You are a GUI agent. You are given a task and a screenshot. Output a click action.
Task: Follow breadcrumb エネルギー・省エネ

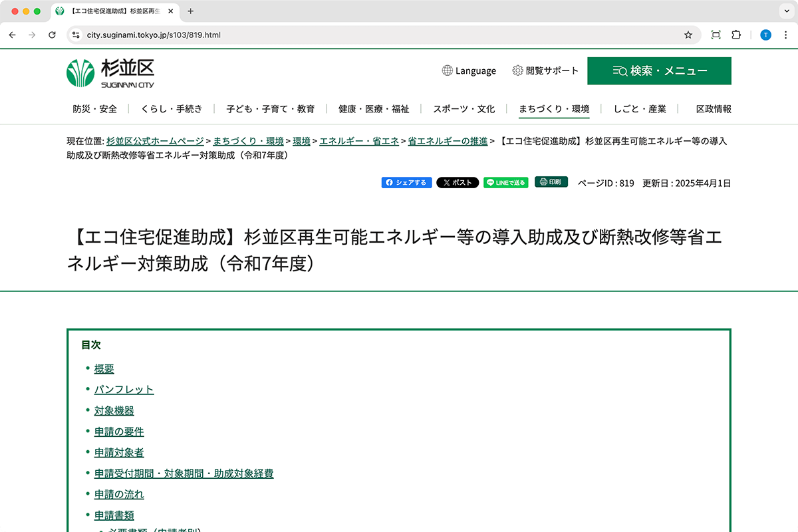(359, 141)
